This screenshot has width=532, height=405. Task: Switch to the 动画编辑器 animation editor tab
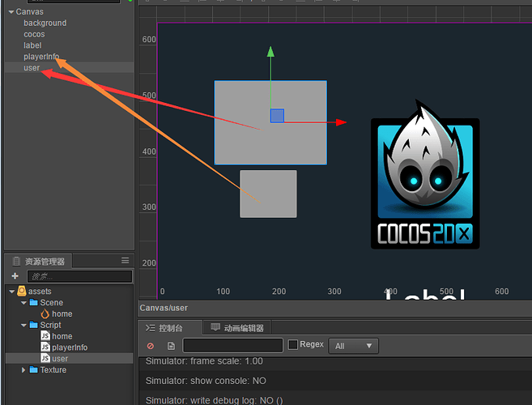pyautogui.click(x=237, y=328)
